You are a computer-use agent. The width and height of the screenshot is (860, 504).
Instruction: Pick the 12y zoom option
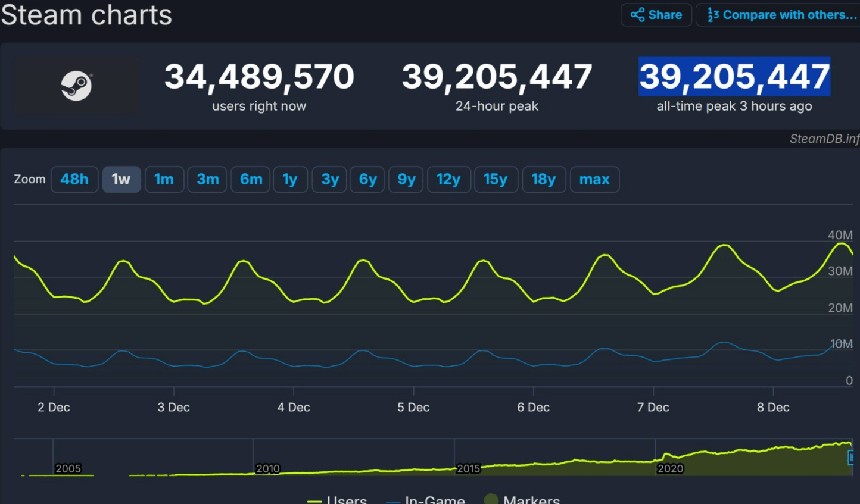(x=448, y=179)
